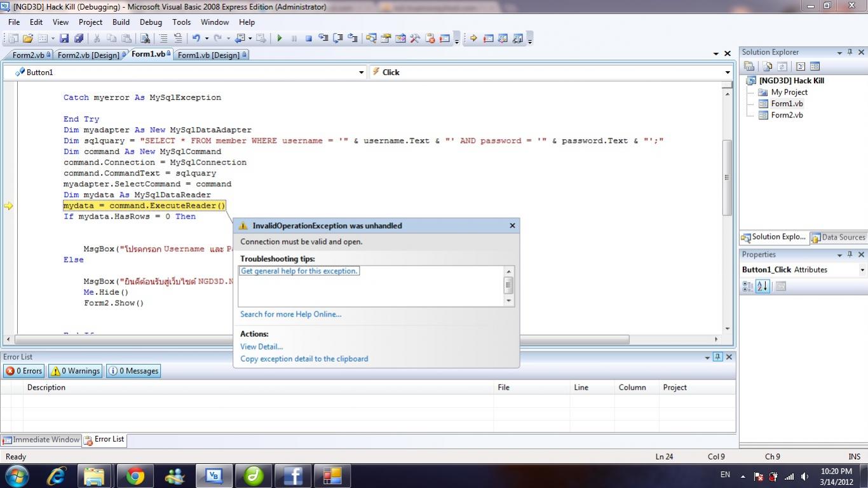Open the File menu
The height and width of the screenshot is (488, 868).
tap(14, 22)
